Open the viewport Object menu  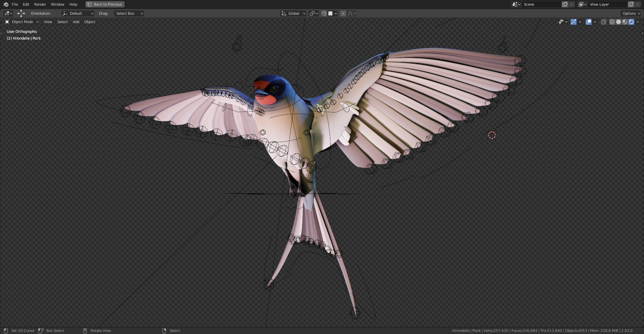(90, 22)
